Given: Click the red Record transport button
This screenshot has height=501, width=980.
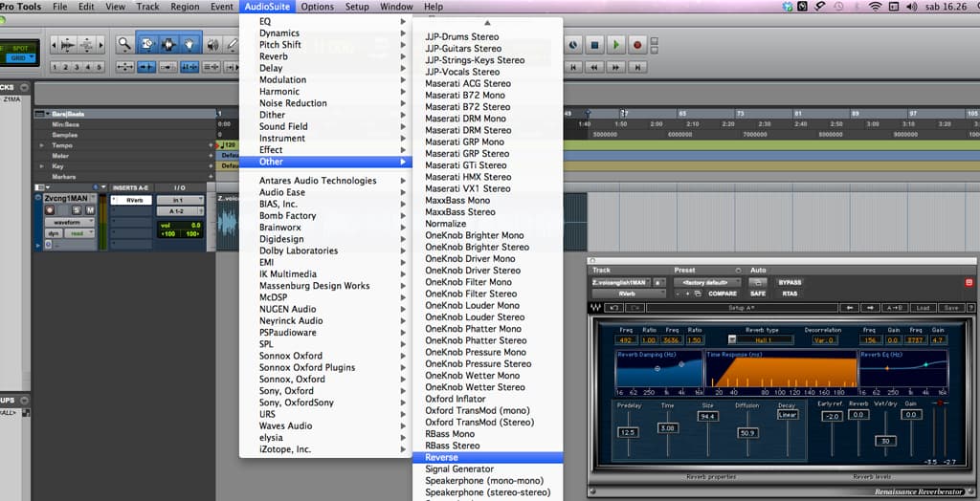Looking at the screenshot, I should [x=637, y=45].
